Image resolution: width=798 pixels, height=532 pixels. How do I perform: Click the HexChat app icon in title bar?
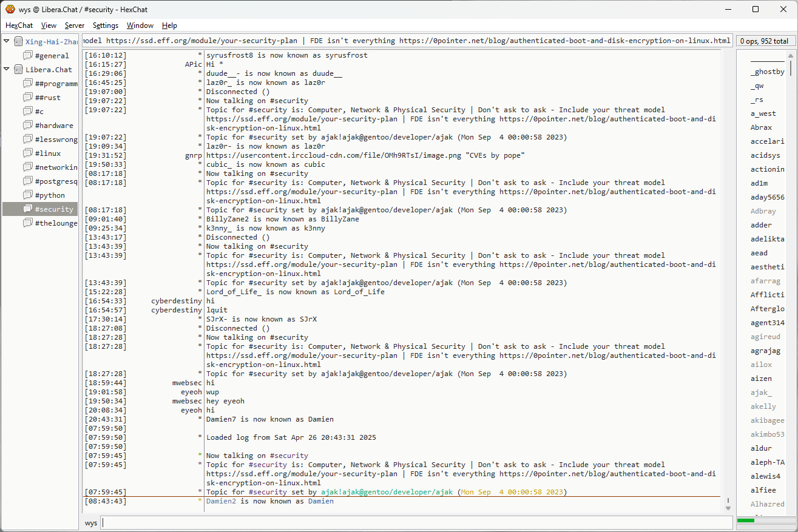[x=10, y=9]
